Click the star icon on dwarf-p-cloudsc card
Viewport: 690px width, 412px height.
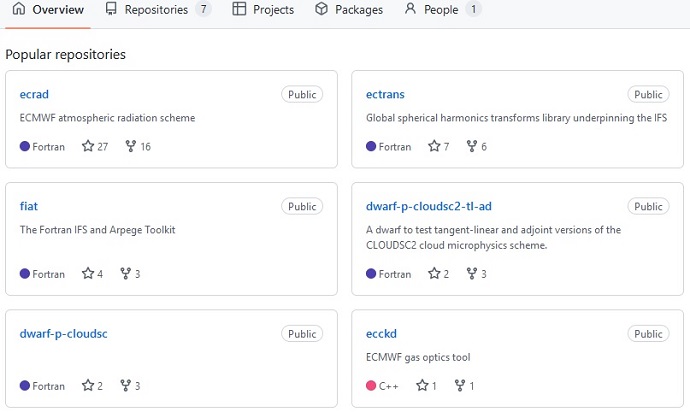pyautogui.click(x=88, y=385)
